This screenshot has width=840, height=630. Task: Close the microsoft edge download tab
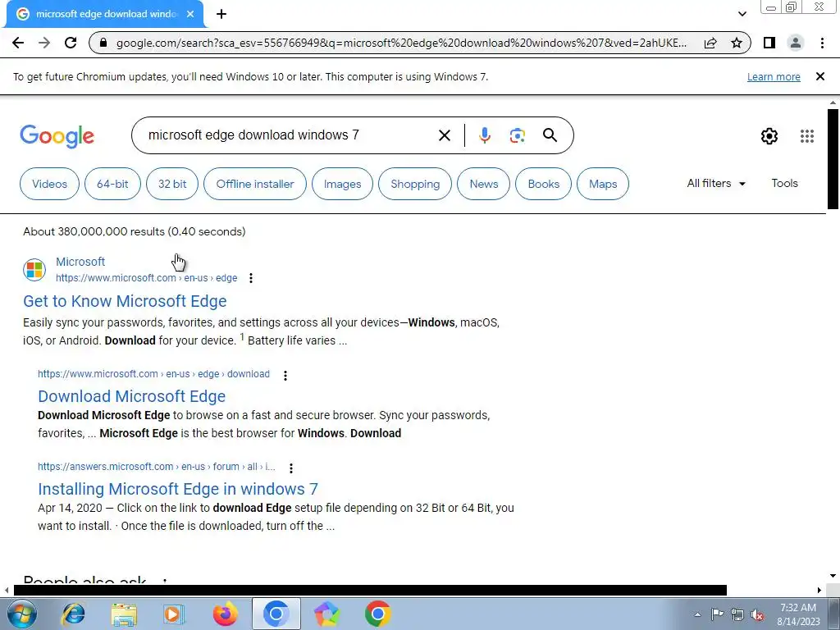190,14
